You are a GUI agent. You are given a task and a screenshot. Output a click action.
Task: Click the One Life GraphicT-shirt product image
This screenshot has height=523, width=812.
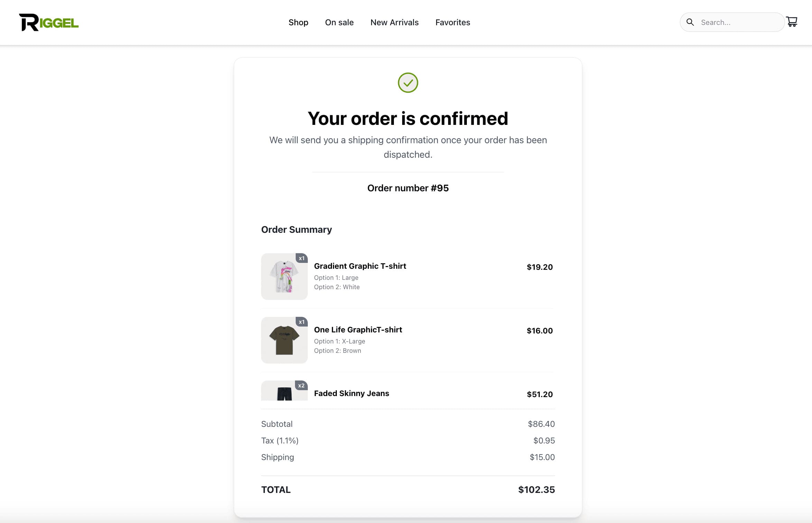(x=284, y=340)
